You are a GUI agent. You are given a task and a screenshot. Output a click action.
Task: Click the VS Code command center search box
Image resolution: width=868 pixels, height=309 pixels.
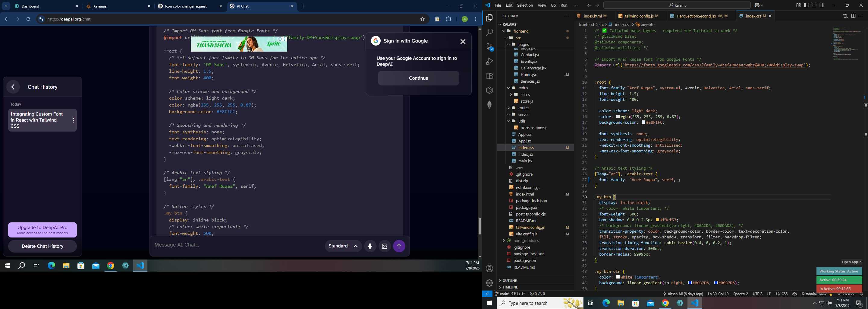(x=677, y=5)
